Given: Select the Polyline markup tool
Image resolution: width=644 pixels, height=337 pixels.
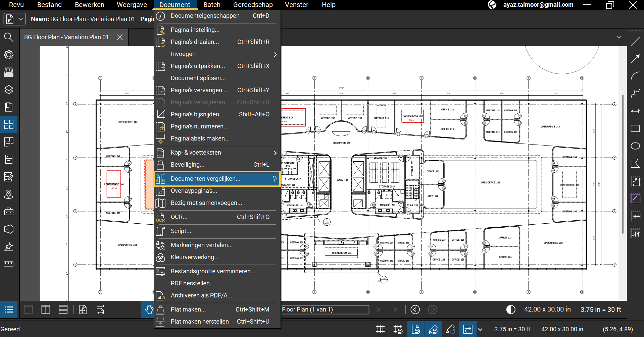Looking at the screenshot, I should tap(635, 94).
